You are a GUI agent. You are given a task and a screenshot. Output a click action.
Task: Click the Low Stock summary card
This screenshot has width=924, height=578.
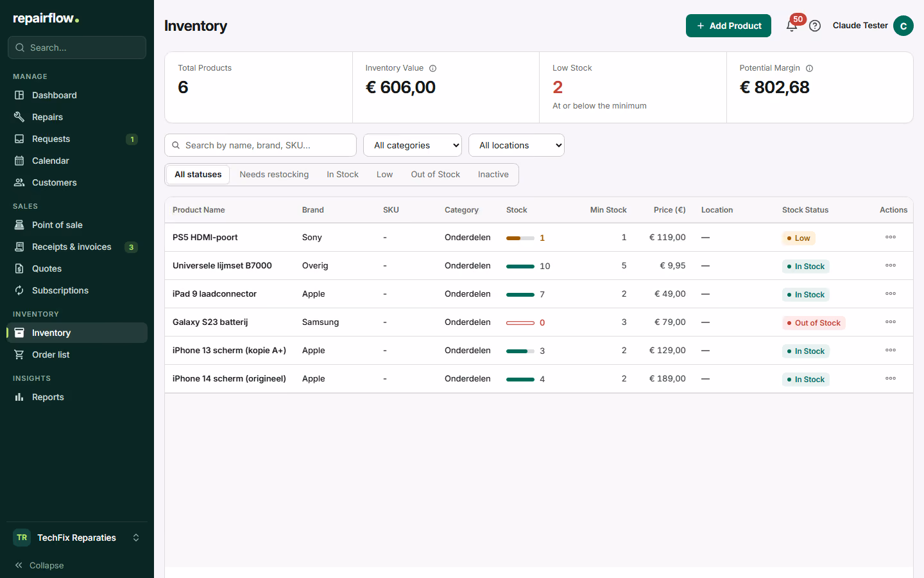point(633,87)
